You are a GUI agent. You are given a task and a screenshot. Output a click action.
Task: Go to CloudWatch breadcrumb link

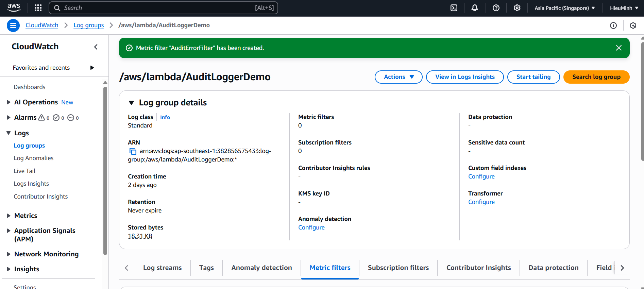click(x=42, y=25)
